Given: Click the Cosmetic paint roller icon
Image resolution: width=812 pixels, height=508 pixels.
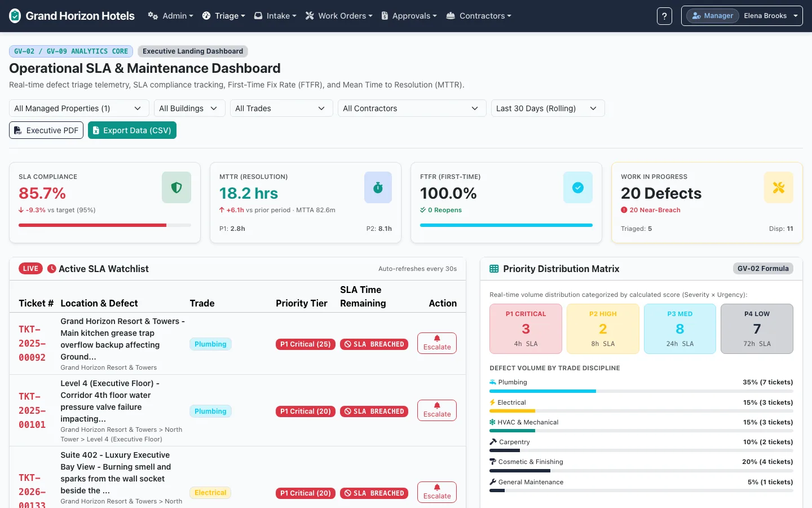Looking at the screenshot, I should click(x=493, y=462).
